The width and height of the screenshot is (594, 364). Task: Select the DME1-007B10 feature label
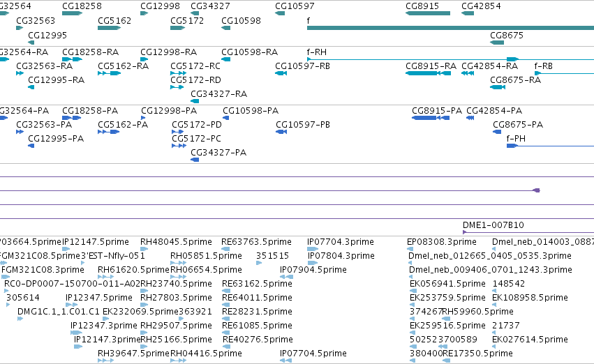pyautogui.click(x=493, y=225)
